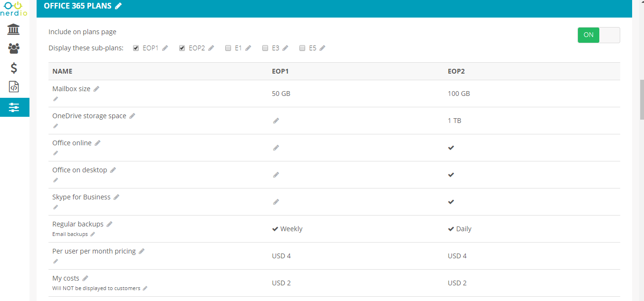Click the EOP2 Mailbox size 100 GB value
Viewport: 644px width, 301px height.
(x=459, y=94)
